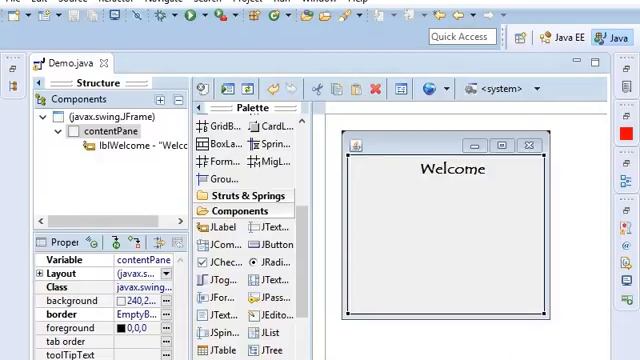Viewport: 640px width, 360px height.
Task: Open Run button dropdown arrow
Action: click(x=205, y=16)
